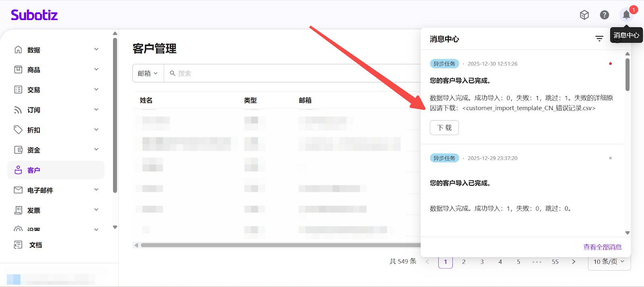Click the 订阅 feed icon
The height and width of the screenshot is (287, 644).
[18, 110]
